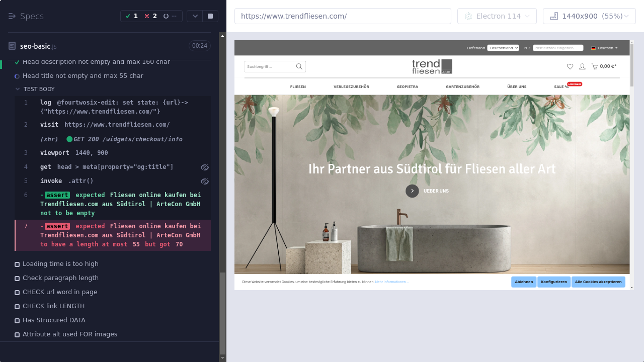Open the FLIESEN menu item
The width and height of the screenshot is (644, 362).
click(x=298, y=87)
